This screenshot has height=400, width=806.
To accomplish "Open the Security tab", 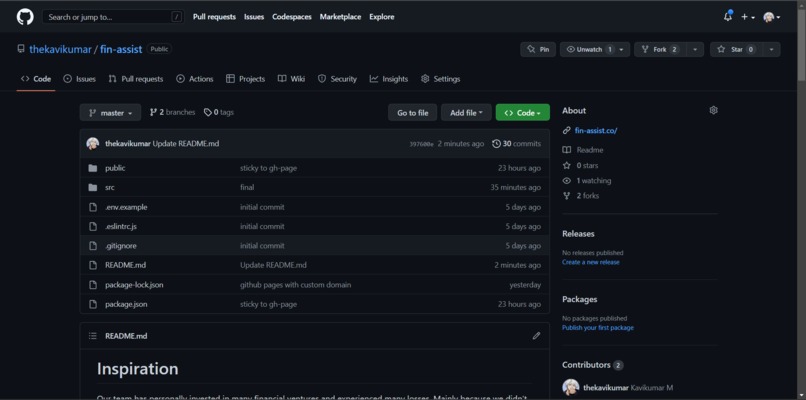I will point(337,79).
